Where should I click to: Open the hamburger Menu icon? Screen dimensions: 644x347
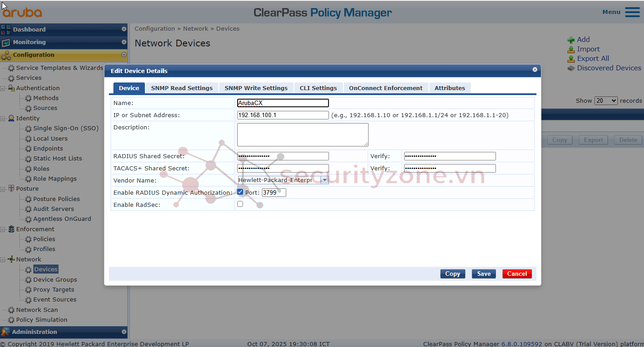tap(632, 12)
